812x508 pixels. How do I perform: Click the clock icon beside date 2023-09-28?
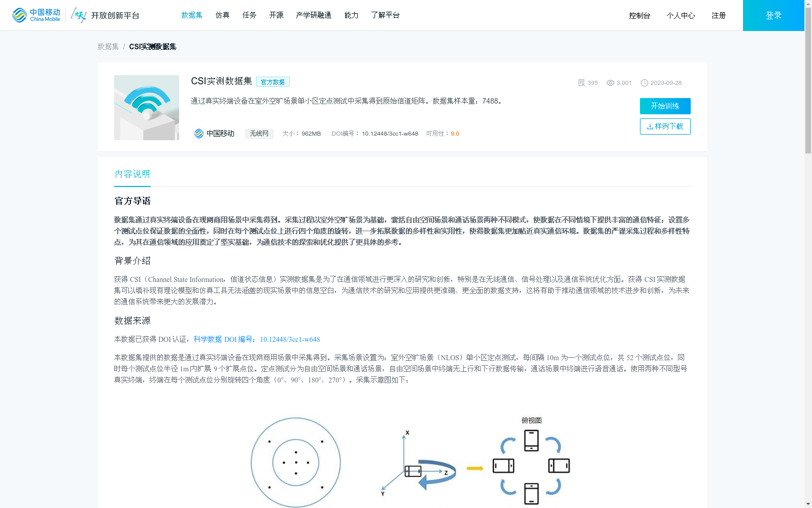point(645,82)
